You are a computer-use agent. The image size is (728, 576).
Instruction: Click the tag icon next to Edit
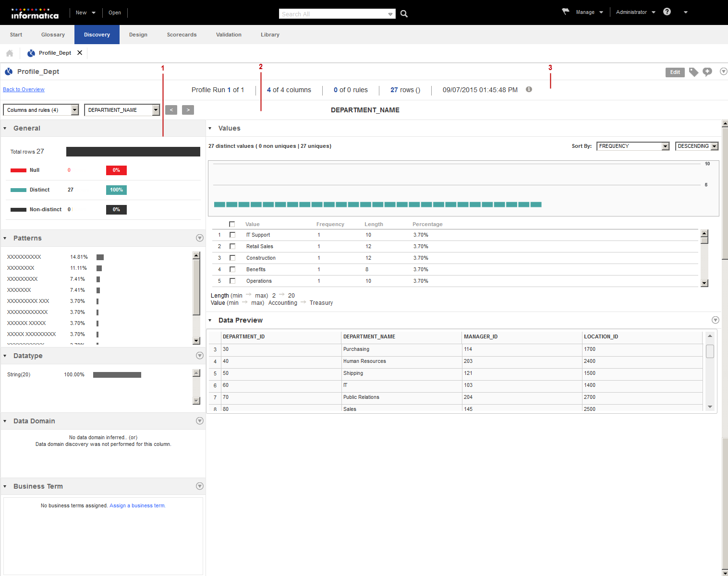[x=693, y=72]
